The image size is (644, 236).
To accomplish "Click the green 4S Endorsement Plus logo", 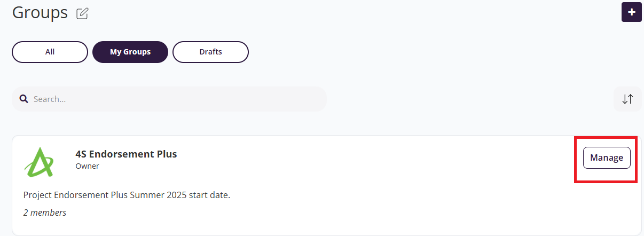I will pos(39,161).
